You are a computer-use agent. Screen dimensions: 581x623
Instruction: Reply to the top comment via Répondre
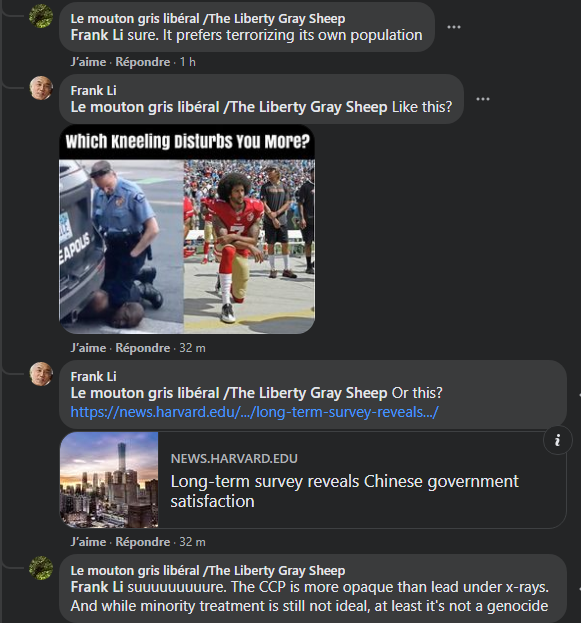pyautogui.click(x=143, y=62)
